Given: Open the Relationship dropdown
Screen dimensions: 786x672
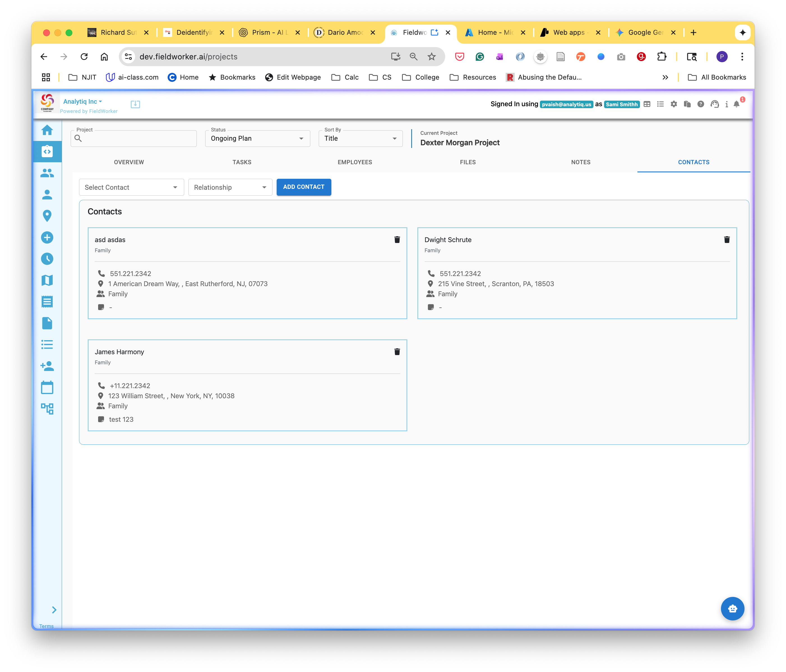Looking at the screenshot, I should point(230,187).
